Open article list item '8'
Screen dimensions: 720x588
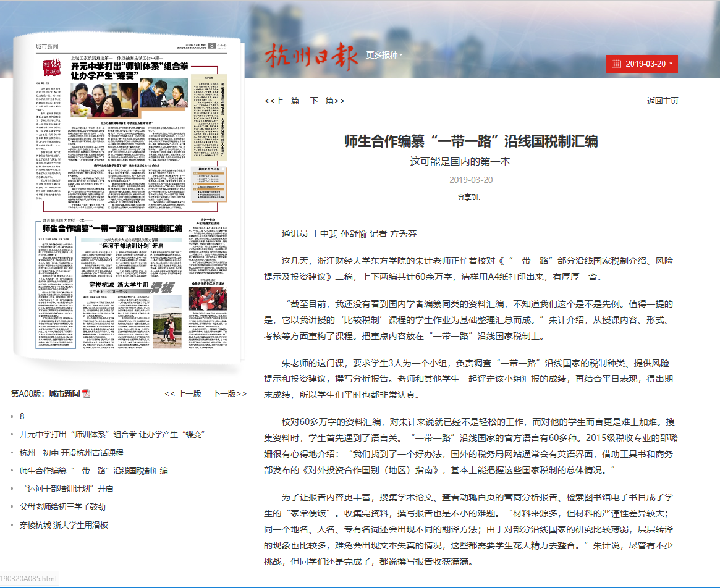22,416
